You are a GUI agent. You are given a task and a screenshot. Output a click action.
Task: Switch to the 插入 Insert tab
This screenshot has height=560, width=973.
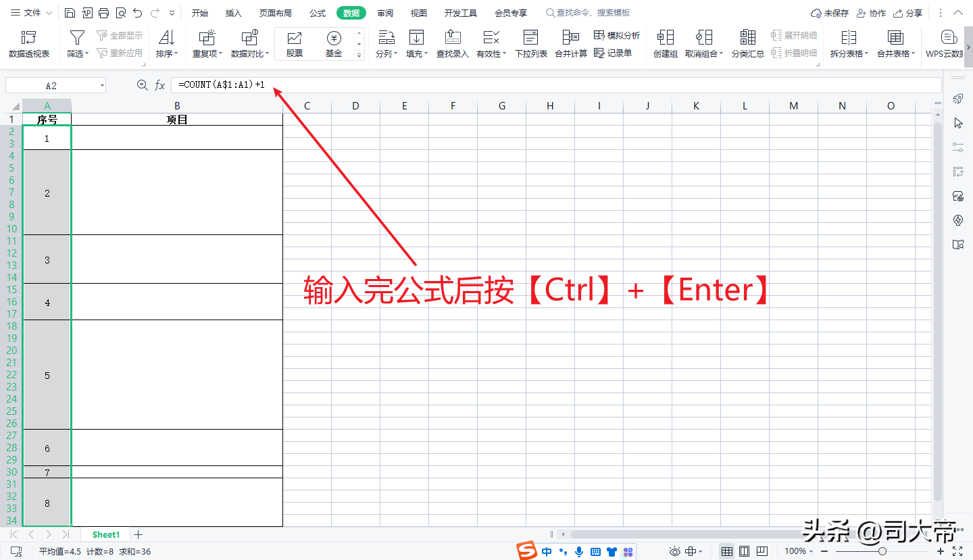tap(234, 13)
